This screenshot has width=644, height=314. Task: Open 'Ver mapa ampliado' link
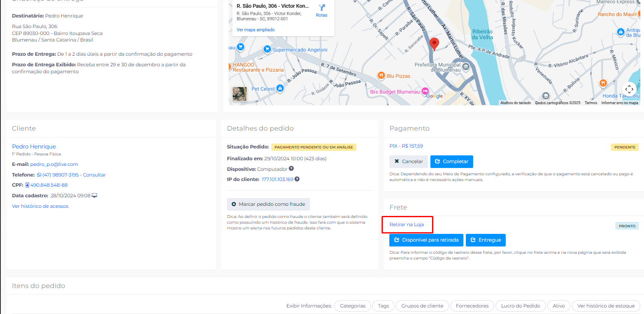(x=255, y=30)
